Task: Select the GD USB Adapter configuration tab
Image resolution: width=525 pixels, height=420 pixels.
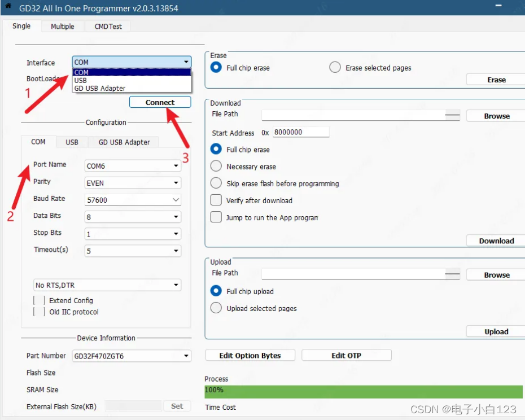Action: 124,142
